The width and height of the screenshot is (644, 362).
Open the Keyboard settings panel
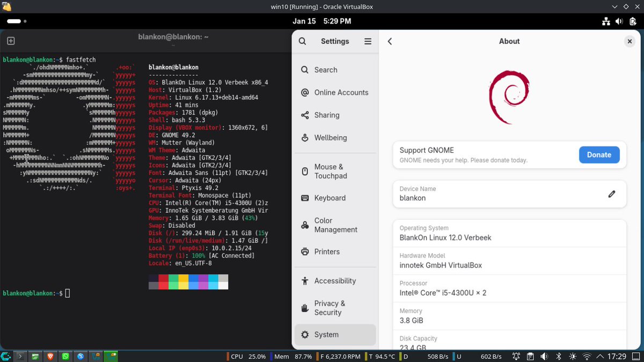pyautogui.click(x=335, y=198)
